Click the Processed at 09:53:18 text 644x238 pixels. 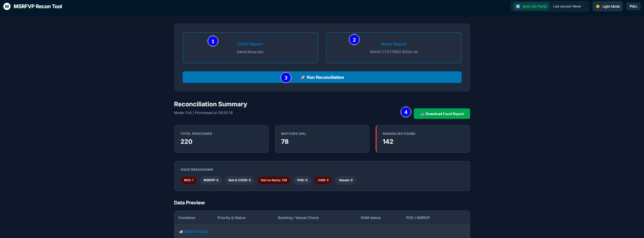214,113
